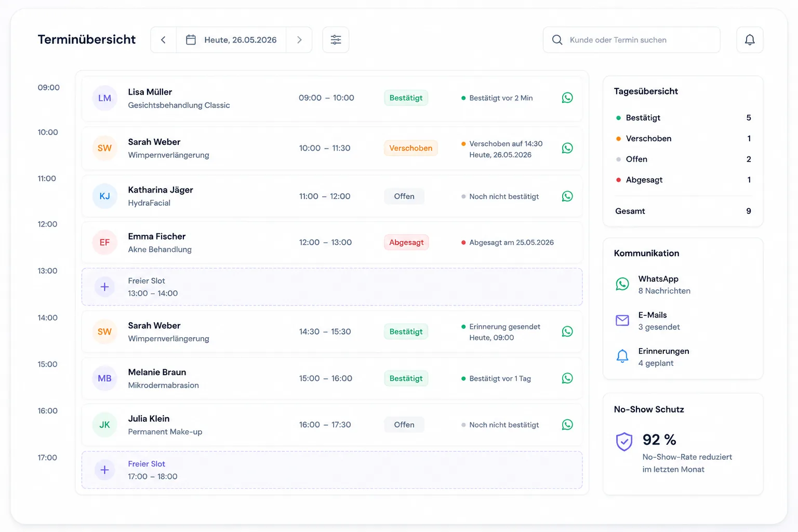Open WhatsApp chat for Lisa Müller
Image resolution: width=798 pixels, height=532 pixels.
click(x=567, y=98)
